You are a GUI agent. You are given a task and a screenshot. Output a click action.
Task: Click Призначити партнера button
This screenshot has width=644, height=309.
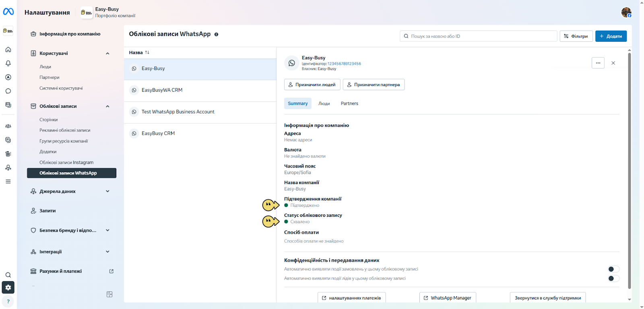tap(374, 84)
